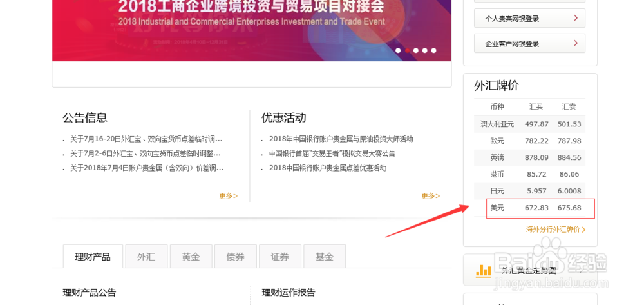644x305 pixels.
Task: Switch to the 外汇 tab
Action: point(146,257)
